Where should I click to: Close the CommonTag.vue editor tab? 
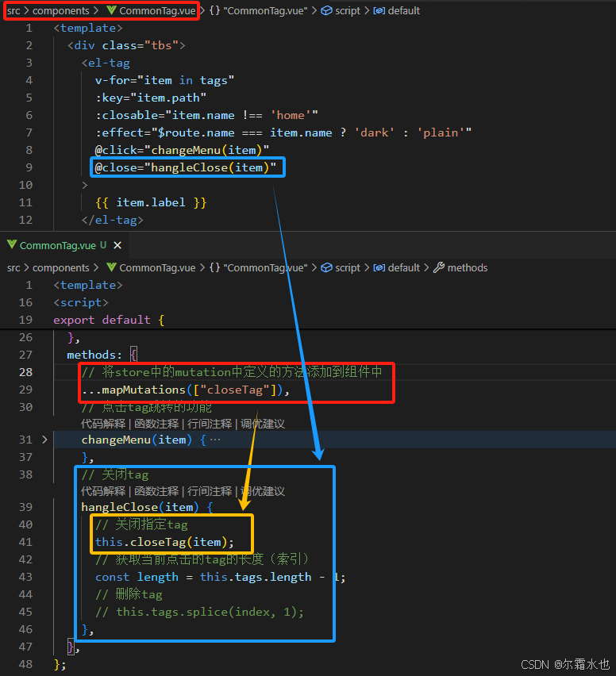pyautogui.click(x=117, y=245)
